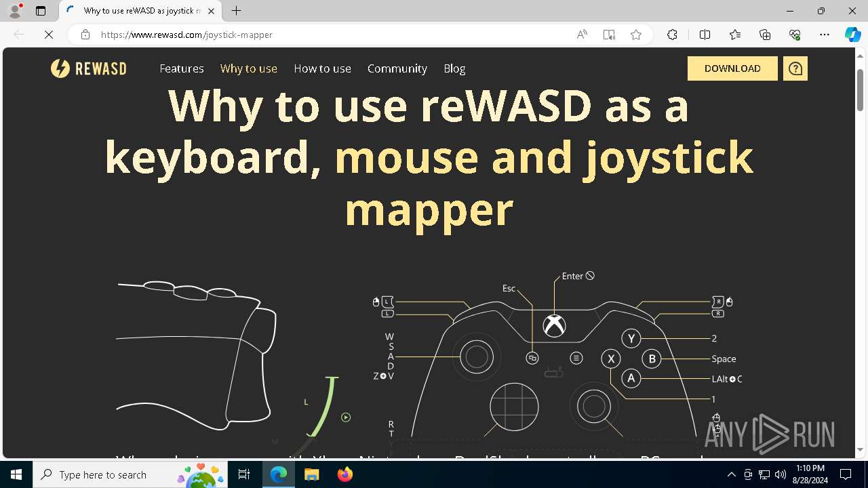Open Copilot sidebar

(x=852, y=35)
